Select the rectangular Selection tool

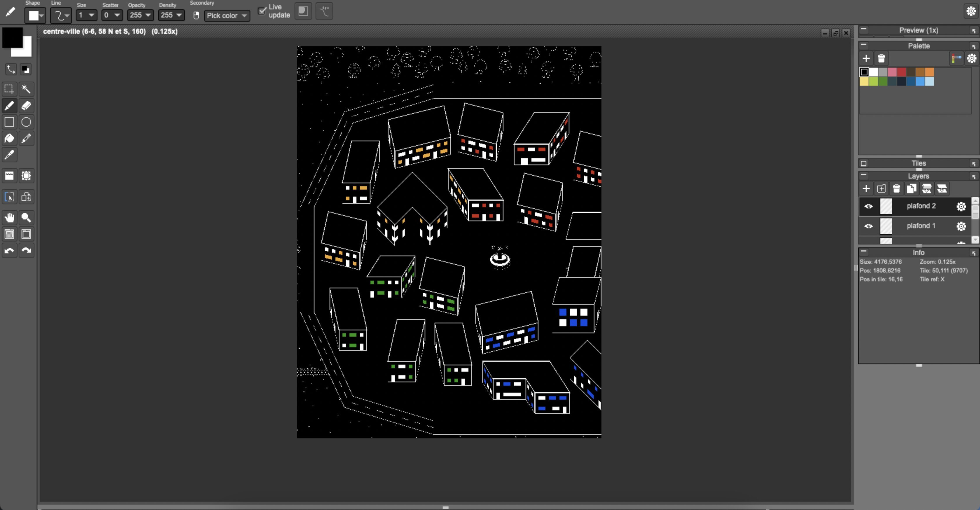coord(9,89)
